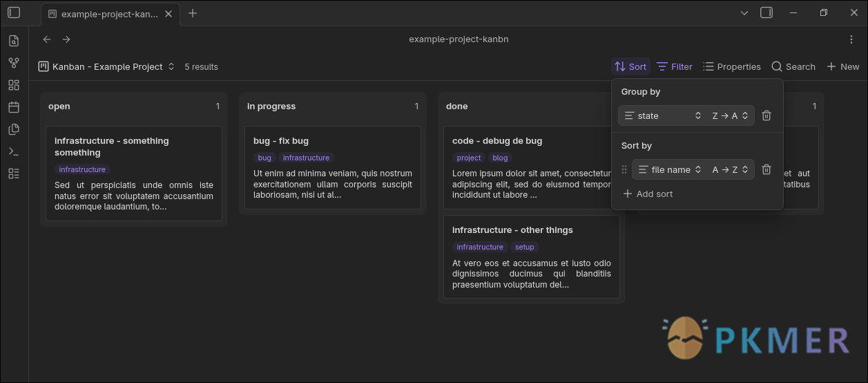Switch to the example-project-kanbn tab
The image size is (868, 383).
click(x=110, y=14)
